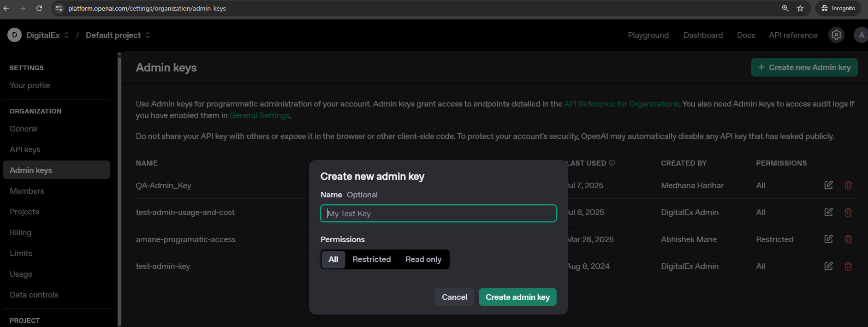
Task: Click the settings gear icon
Action: coord(836,35)
